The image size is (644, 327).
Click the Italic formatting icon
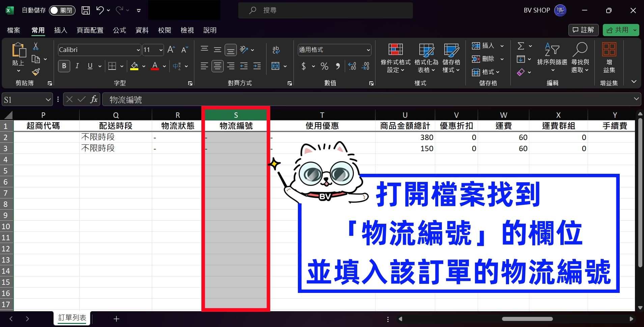click(x=77, y=66)
